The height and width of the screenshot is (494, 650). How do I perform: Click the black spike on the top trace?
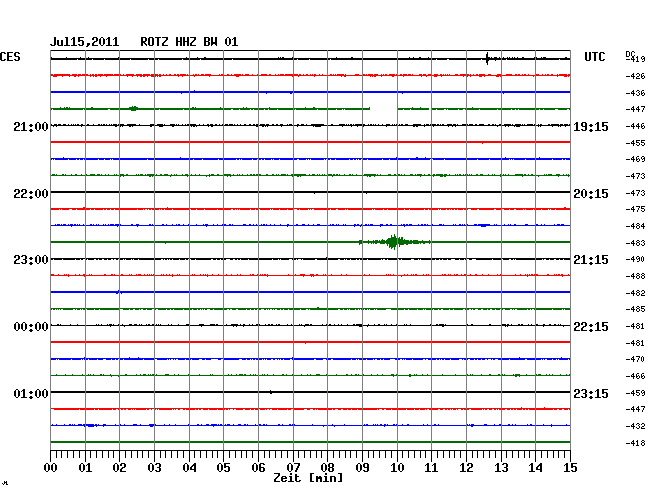487,59
